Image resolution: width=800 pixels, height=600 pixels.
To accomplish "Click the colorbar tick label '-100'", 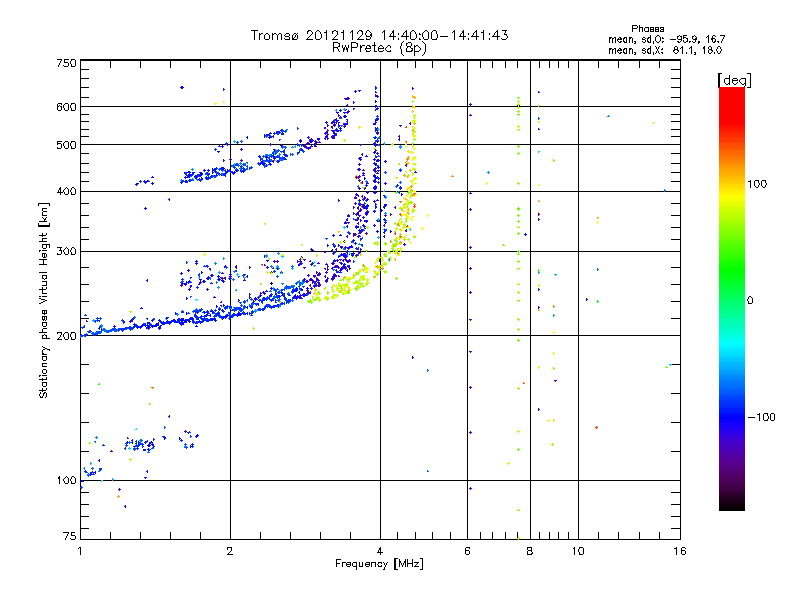I will click(x=761, y=417).
